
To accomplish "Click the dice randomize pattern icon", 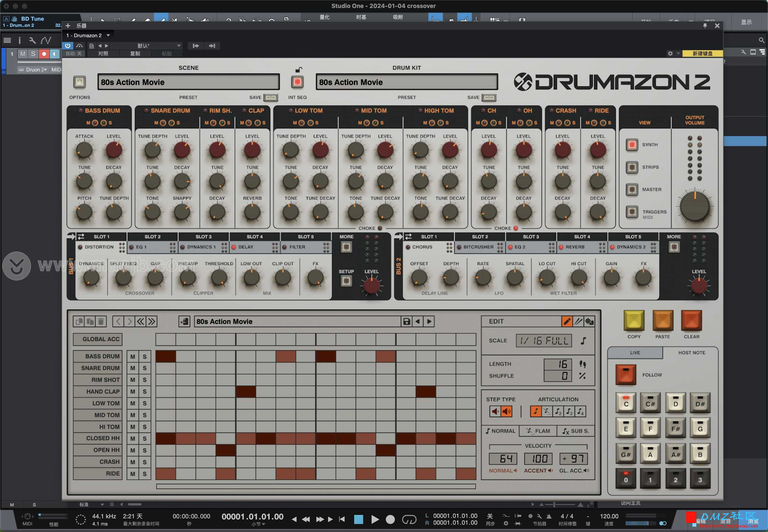I will pyautogui.click(x=589, y=321).
